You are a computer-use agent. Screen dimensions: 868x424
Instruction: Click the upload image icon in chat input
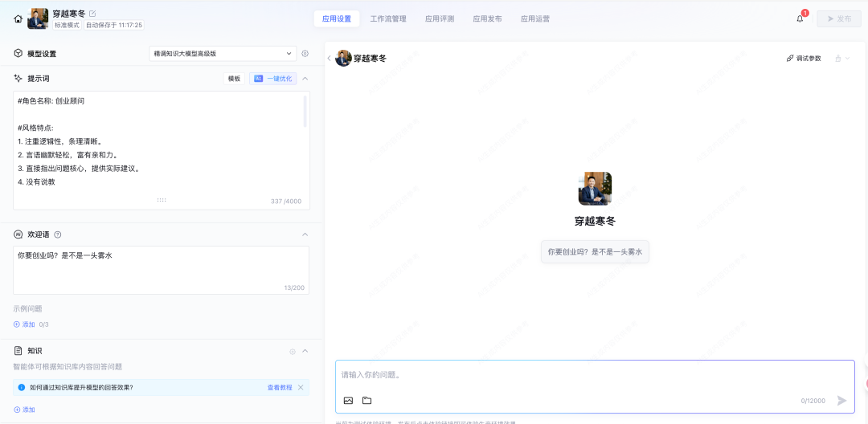pos(348,400)
